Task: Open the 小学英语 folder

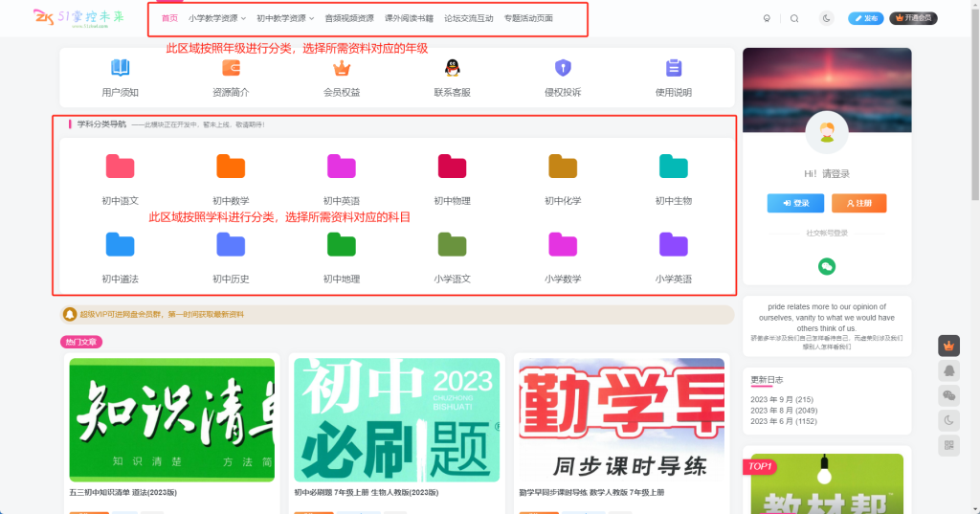Action: pyautogui.click(x=673, y=244)
